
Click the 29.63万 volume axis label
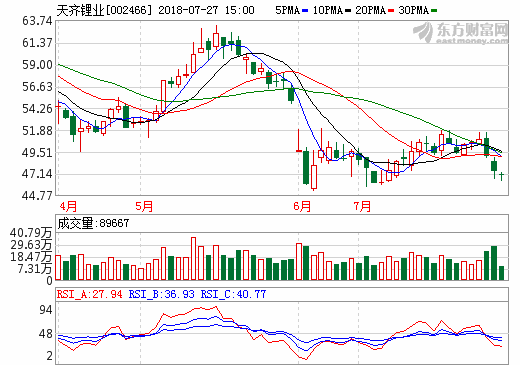click(31, 245)
